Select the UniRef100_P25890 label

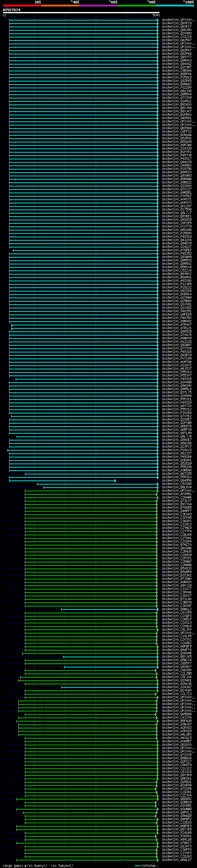(177, 233)
